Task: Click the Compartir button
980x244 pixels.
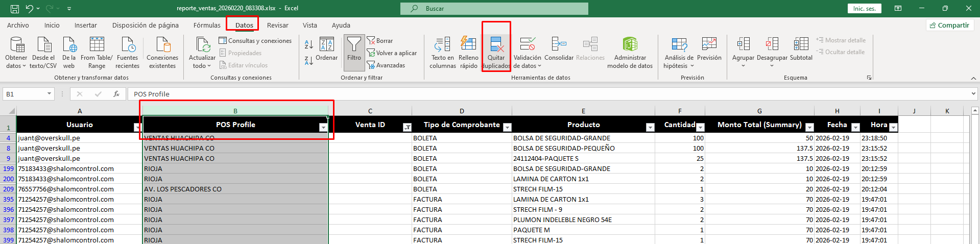Action: (x=949, y=25)
